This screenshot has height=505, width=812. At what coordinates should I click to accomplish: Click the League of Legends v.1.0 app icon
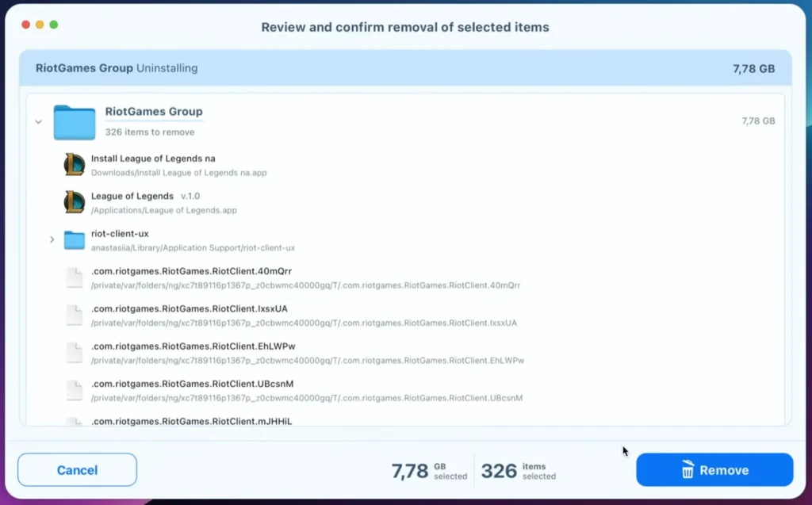(x=75, y=202)
